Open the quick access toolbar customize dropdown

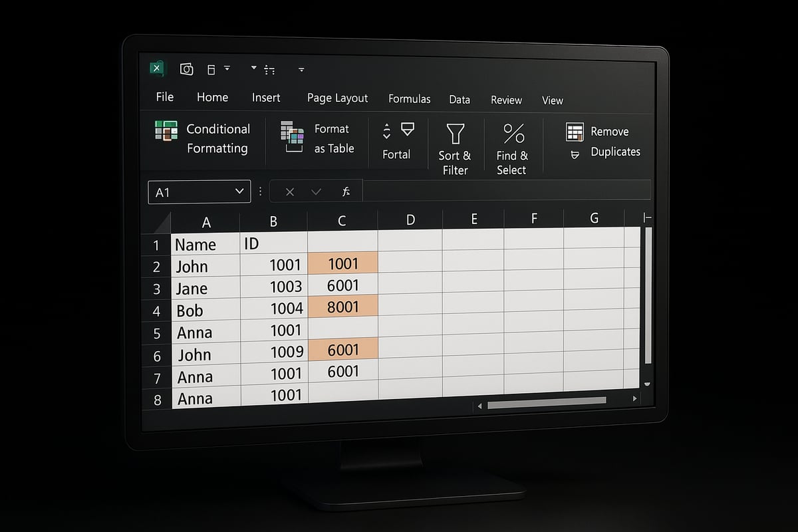pyautogui.click(x=301, y=69)
